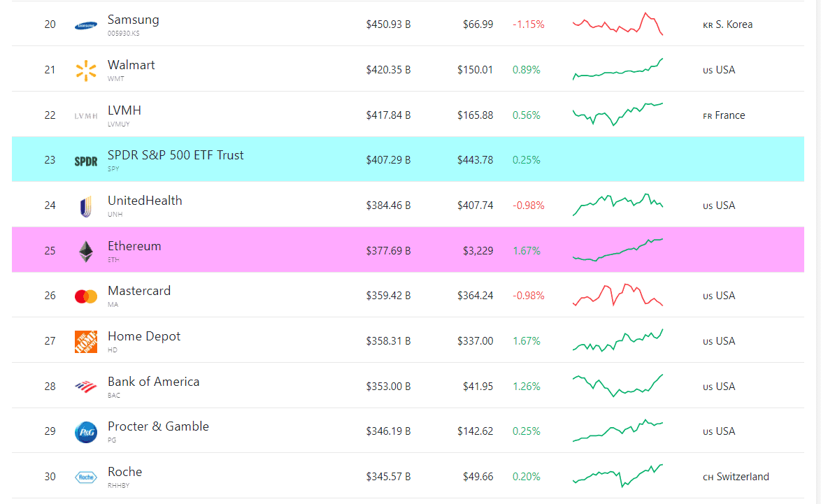Open the LVMH company link
821x504 pixels.
point(124,110)
